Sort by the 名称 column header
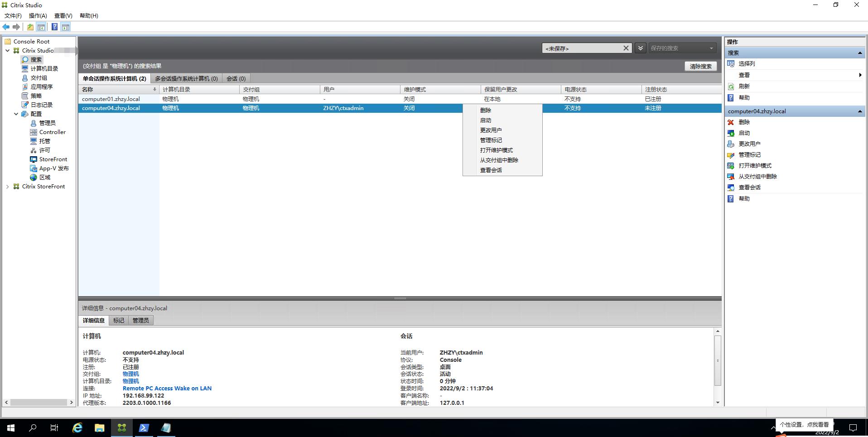Screen dimensions: 868x437 (x=119, y=89)
